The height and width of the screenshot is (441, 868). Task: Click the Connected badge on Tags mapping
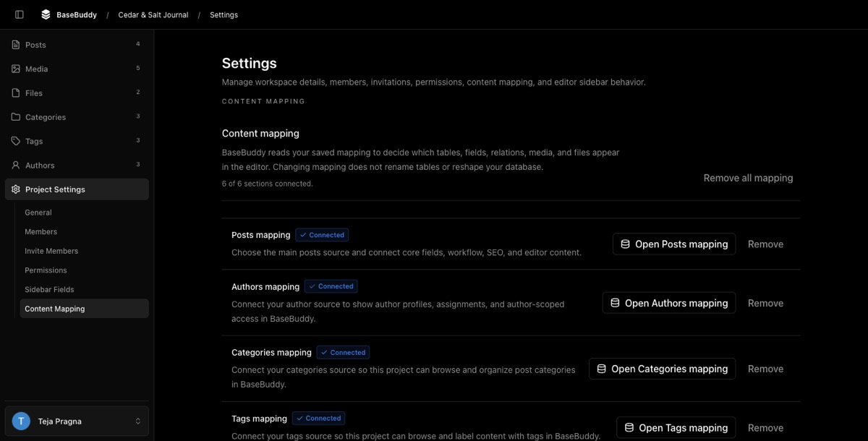tap(318, 418)
